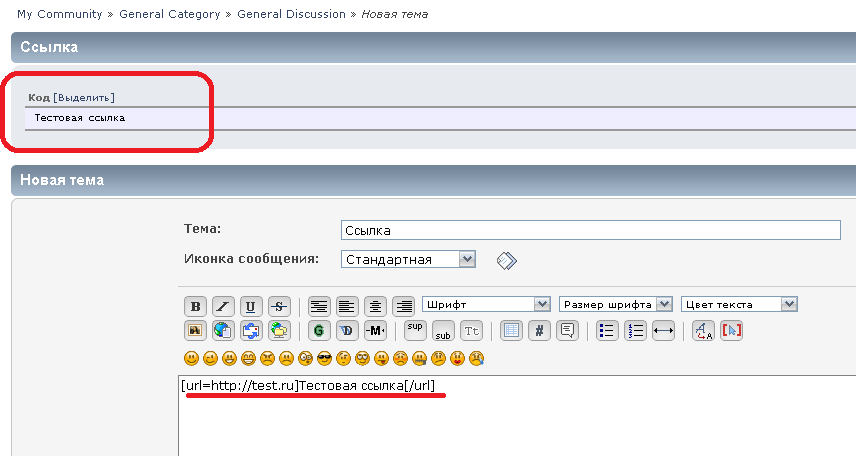Insert code block with # button
Screen dimensions: 856x456
tap(539, 330)
